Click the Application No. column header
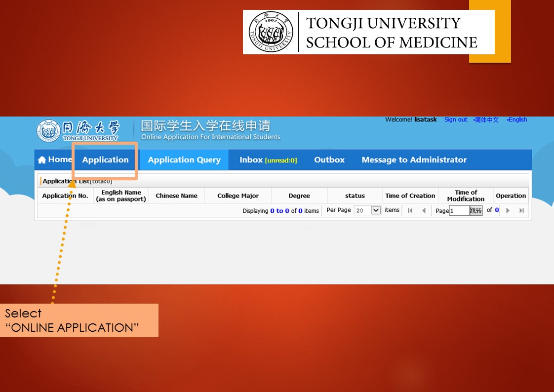Screen dimensions: 554x392 (x=65, y=196)
